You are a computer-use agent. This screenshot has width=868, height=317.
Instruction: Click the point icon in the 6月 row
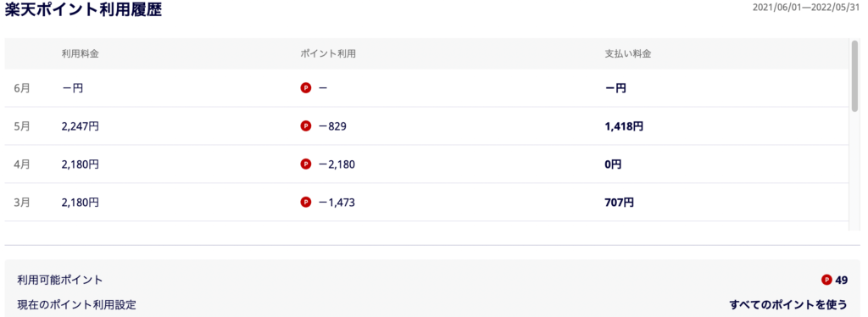[x=305, y=88]
